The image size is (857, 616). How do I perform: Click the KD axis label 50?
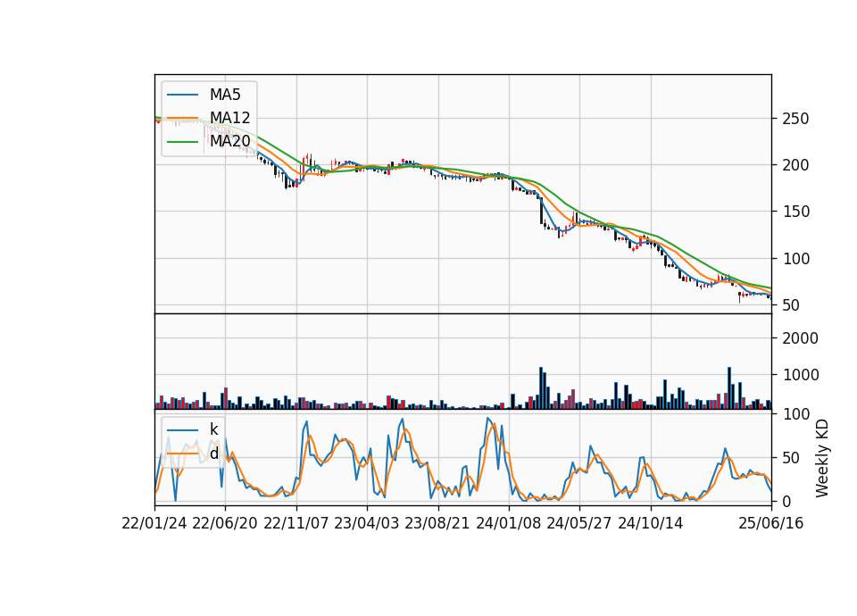791,458
